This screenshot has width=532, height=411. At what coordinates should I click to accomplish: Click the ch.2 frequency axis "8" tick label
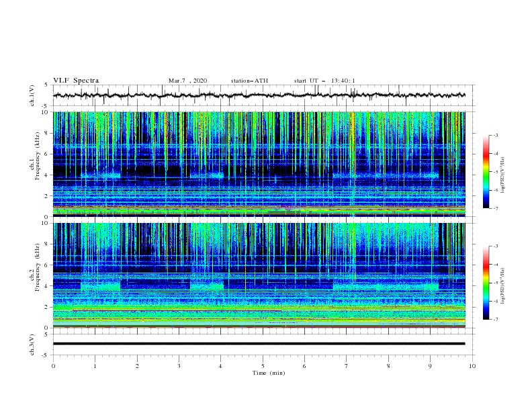click(x=47, y=244)
